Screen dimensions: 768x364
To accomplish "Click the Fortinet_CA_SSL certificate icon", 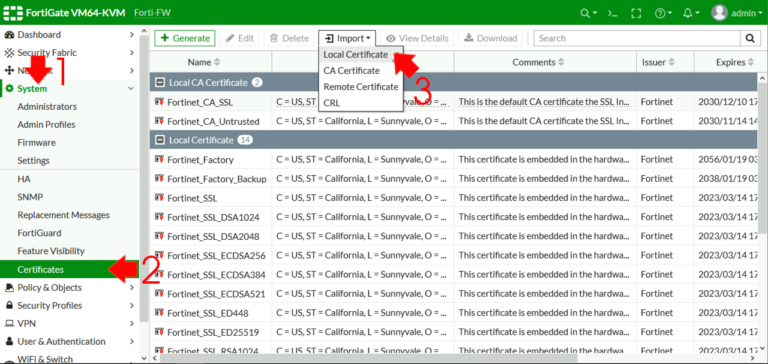I will (x=159, y=102).
